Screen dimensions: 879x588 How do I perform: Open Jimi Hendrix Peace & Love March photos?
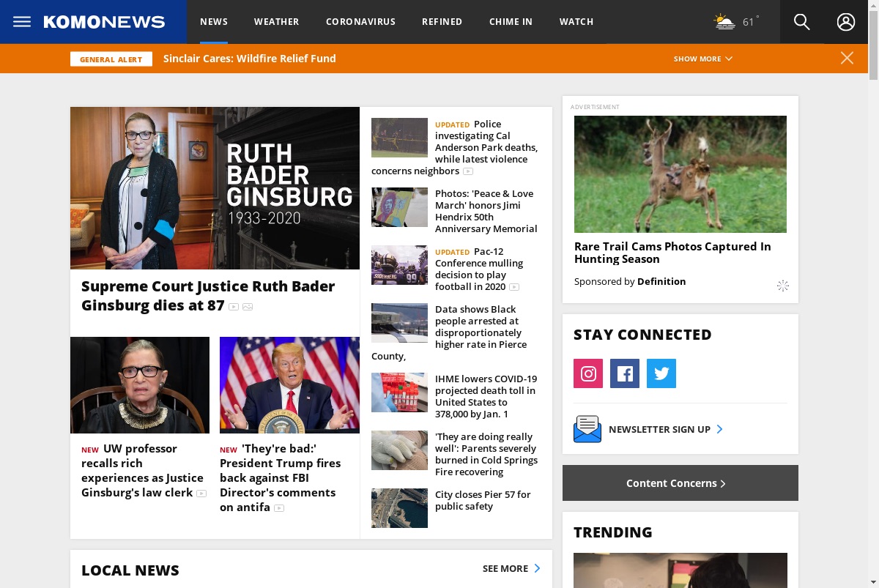[486, 211]
